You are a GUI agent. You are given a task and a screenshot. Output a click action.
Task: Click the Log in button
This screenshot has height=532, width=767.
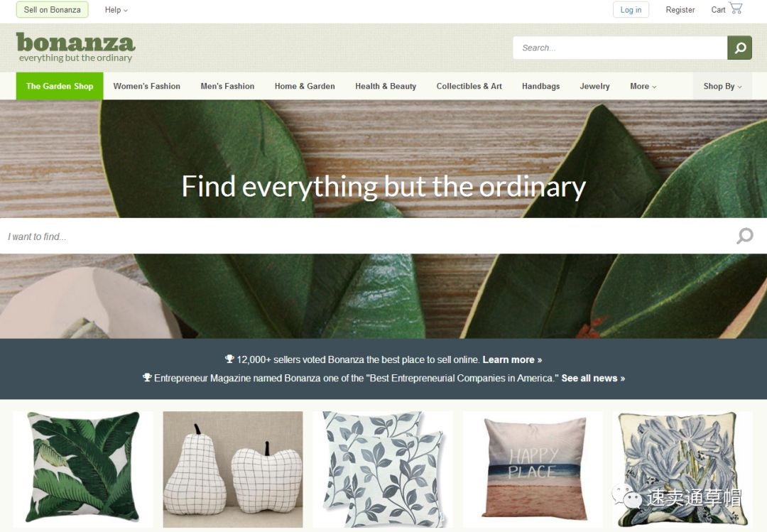631,10
